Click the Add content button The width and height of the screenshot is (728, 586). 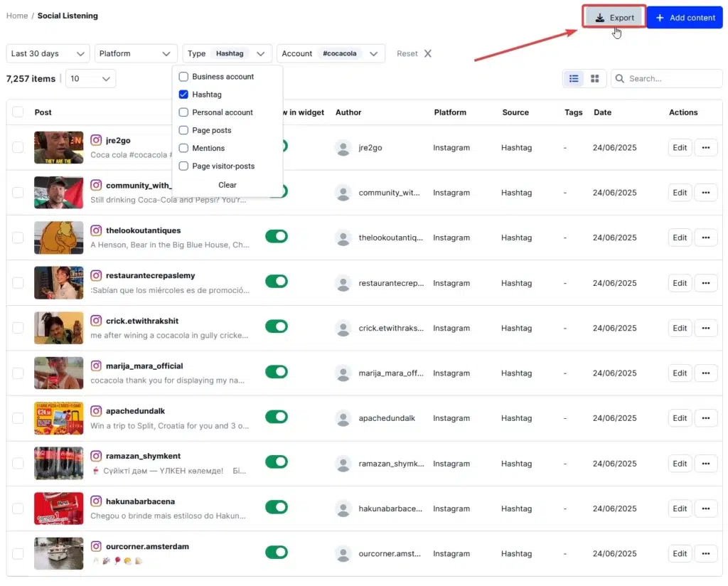(685, 18)
